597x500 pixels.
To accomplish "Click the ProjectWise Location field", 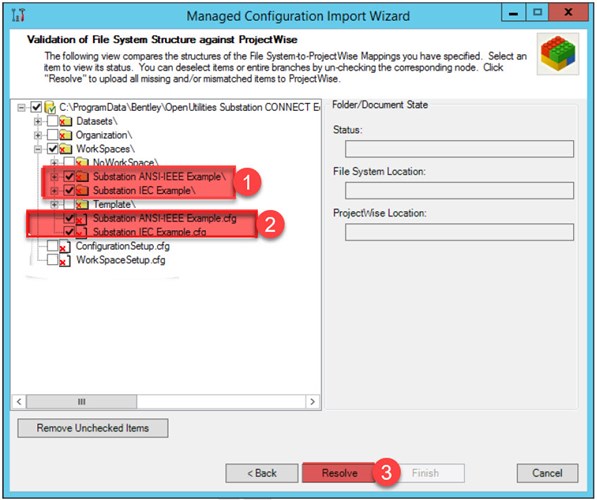I will tap(459, 232).
